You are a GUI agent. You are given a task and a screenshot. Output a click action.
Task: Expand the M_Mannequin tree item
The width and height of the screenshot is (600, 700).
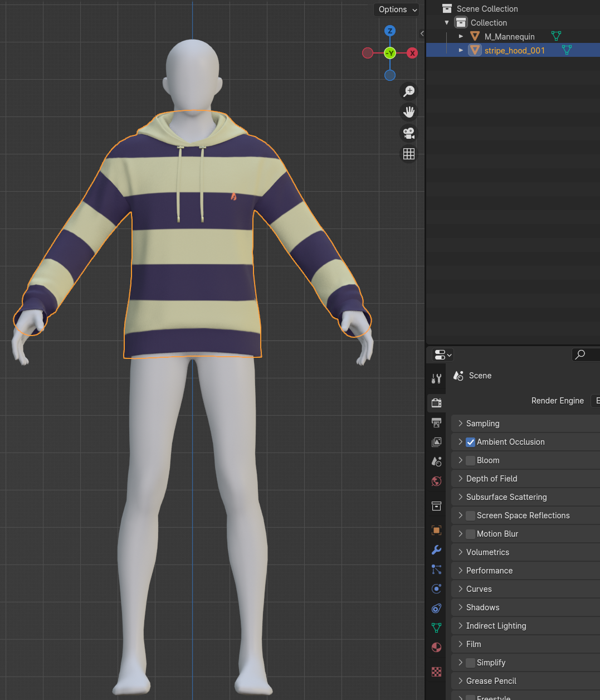[461, 36]
